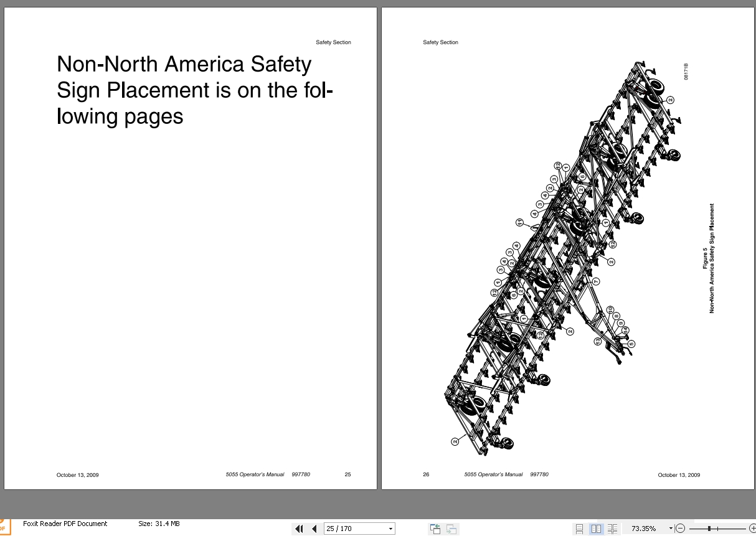Click Safety Section header on page 25
This screenshot has width=756, height=536.
(x=333, y=42)
